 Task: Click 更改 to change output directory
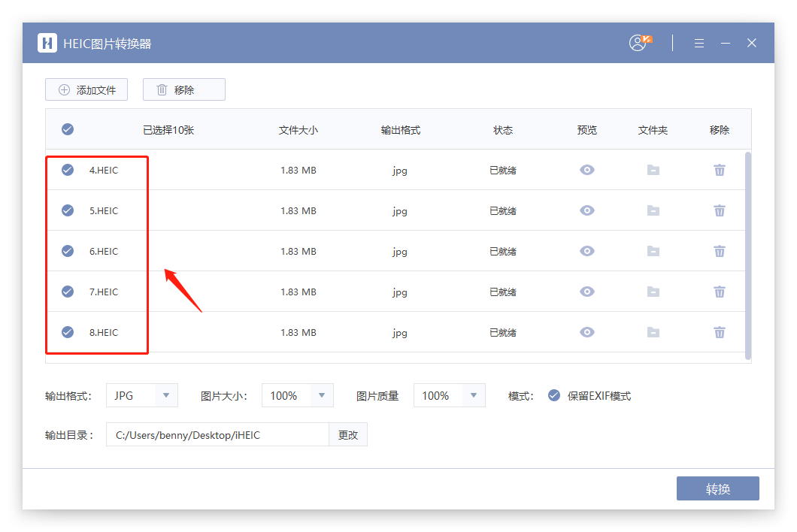click(348, 434)
